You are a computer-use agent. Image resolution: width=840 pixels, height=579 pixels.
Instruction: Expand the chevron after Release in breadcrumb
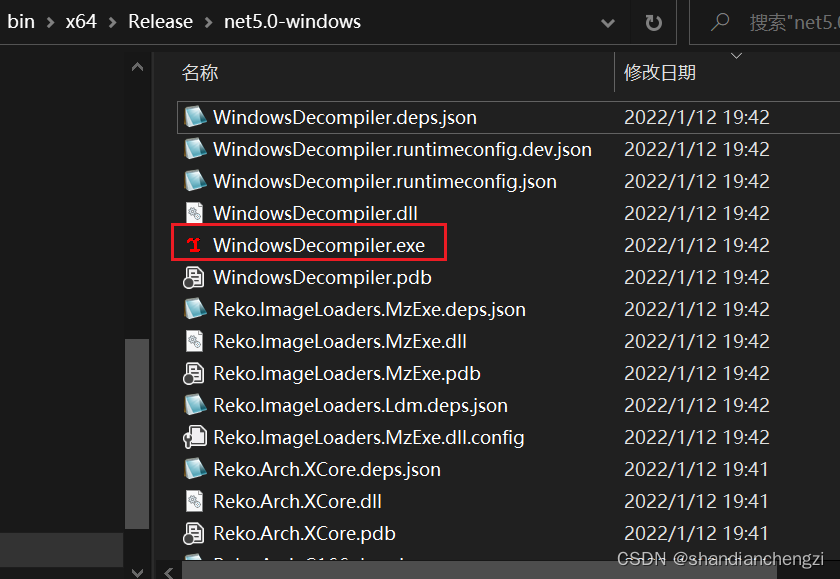click(208, 22)
